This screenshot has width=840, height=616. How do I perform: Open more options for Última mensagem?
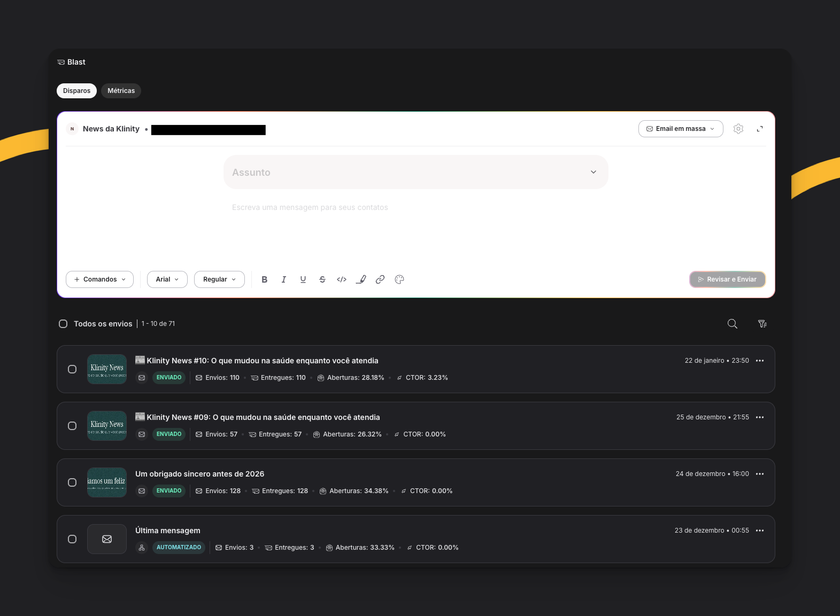click(760, 531)
